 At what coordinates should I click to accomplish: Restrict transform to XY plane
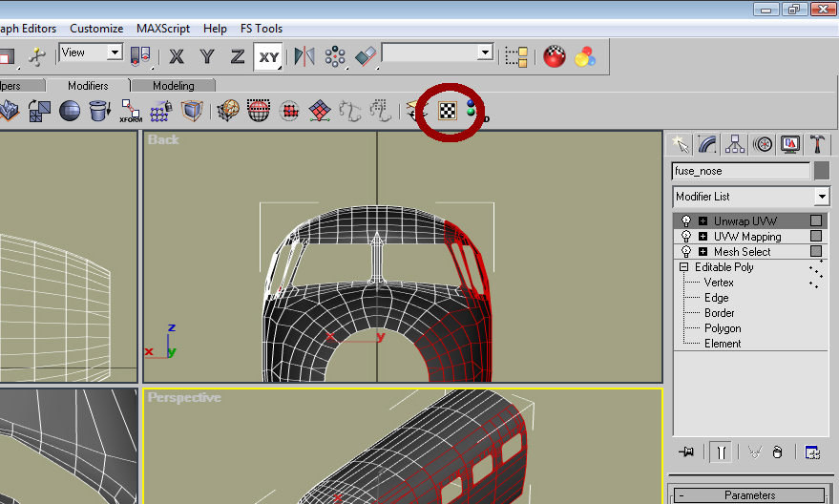[269, 56]
